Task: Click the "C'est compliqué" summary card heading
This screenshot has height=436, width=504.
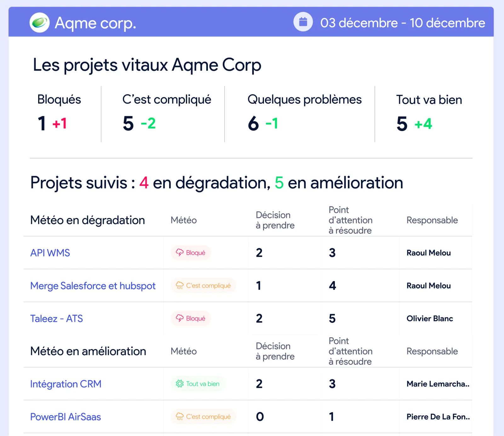Action: (x=167, y=100)
